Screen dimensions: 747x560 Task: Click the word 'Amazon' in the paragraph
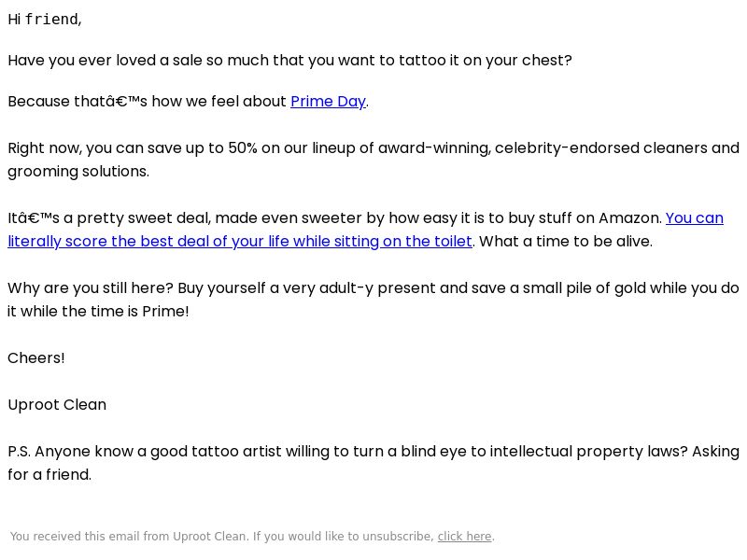[628, 218]
